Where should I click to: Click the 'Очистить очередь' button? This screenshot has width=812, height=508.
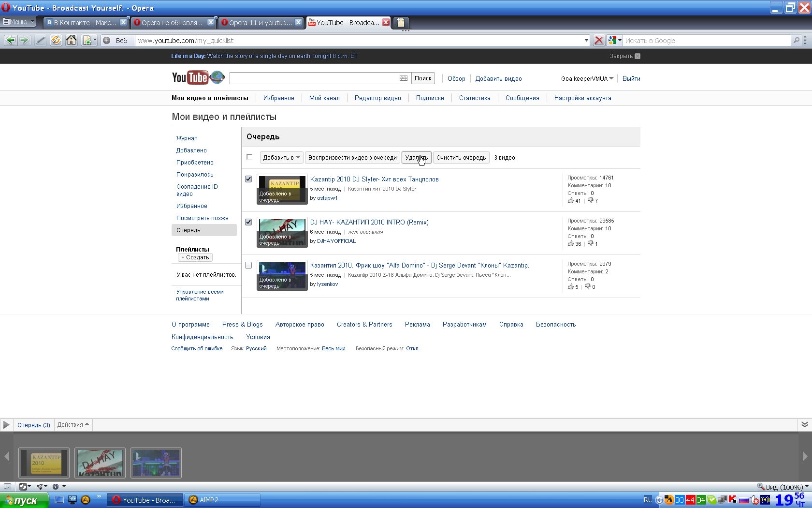pyautogui.click(x=461, y=158)
